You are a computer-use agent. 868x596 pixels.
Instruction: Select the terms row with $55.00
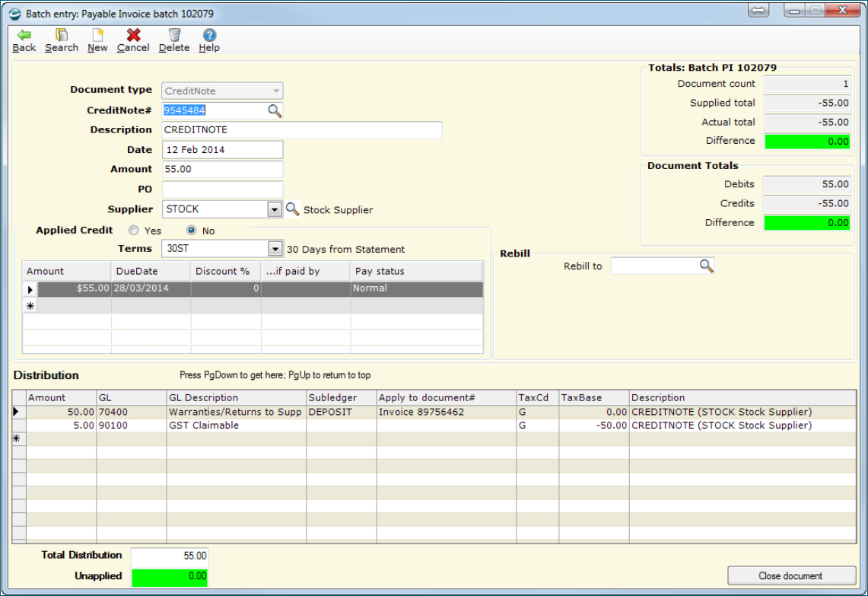point(253,288)
